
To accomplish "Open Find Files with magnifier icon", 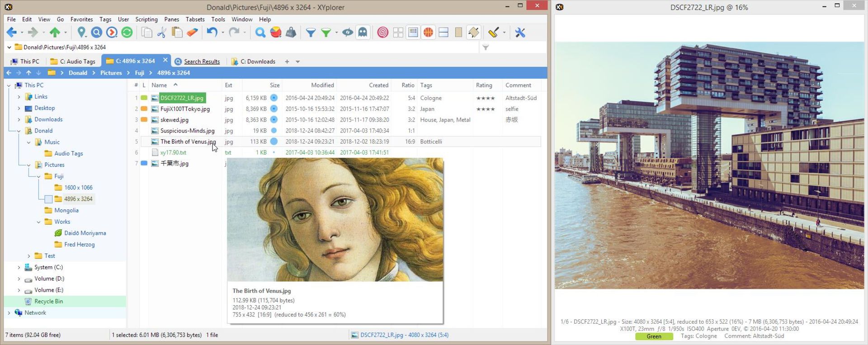I will (x=260, y=33).
